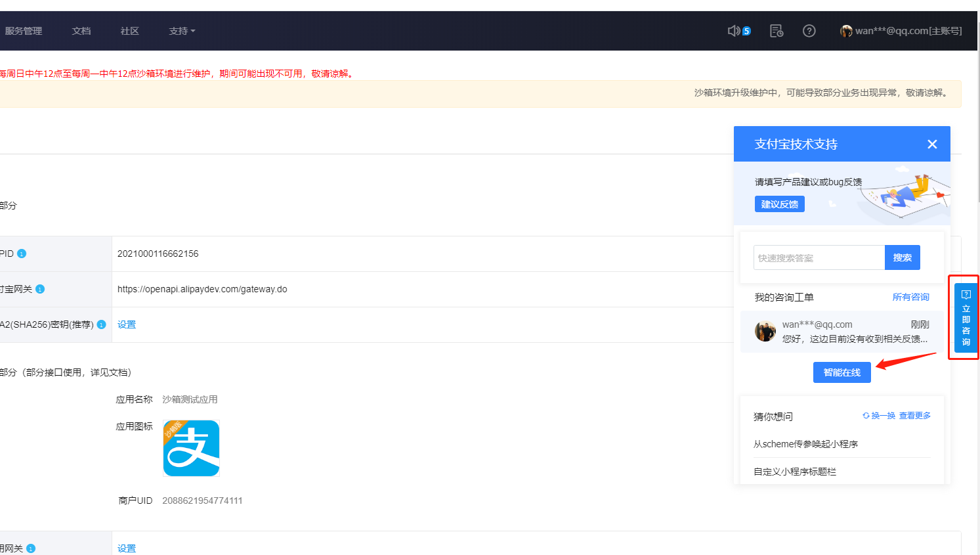This screenshot has height=555, width=980.
Task: Click the Alipay app icon thumbnail
Action: click(x=191, y=448)
